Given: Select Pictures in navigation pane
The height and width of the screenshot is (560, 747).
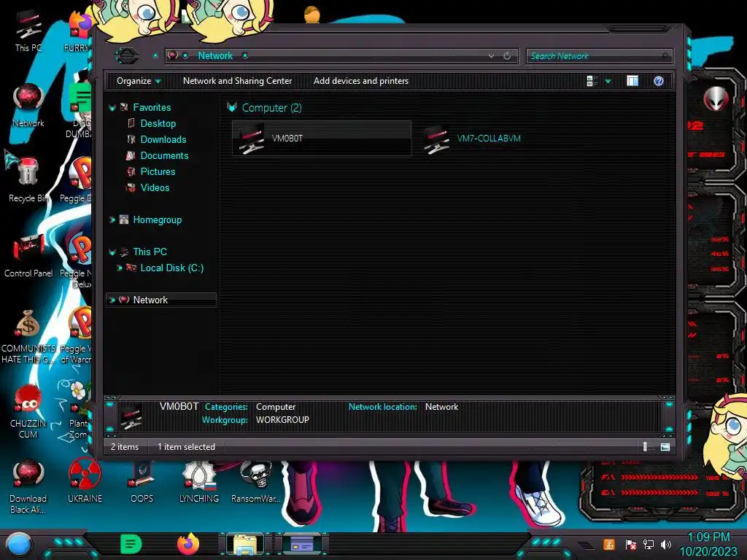Looking at the screenshot, I should tap(158, 171).
